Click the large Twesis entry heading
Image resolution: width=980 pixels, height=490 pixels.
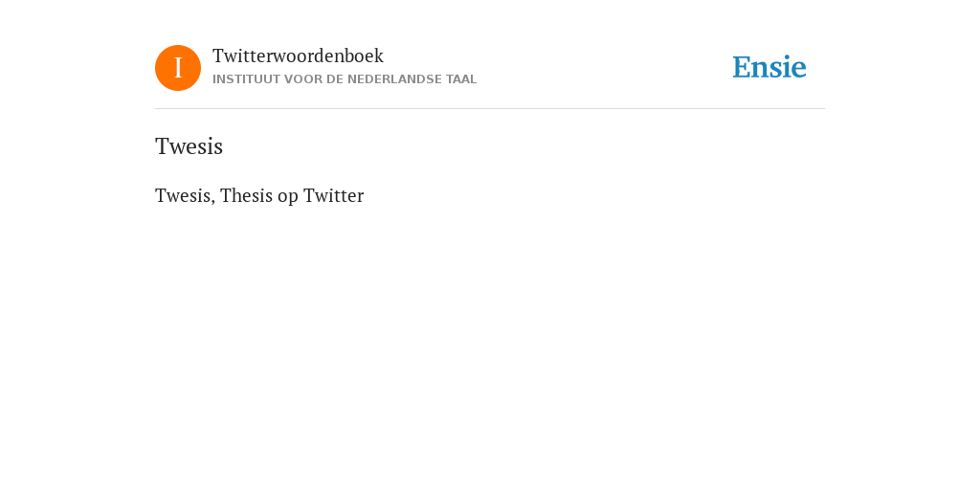[x=189, y=146]
